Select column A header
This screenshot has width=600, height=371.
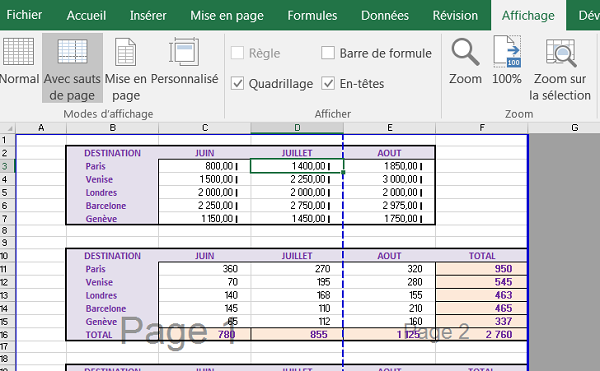point(41,128)
